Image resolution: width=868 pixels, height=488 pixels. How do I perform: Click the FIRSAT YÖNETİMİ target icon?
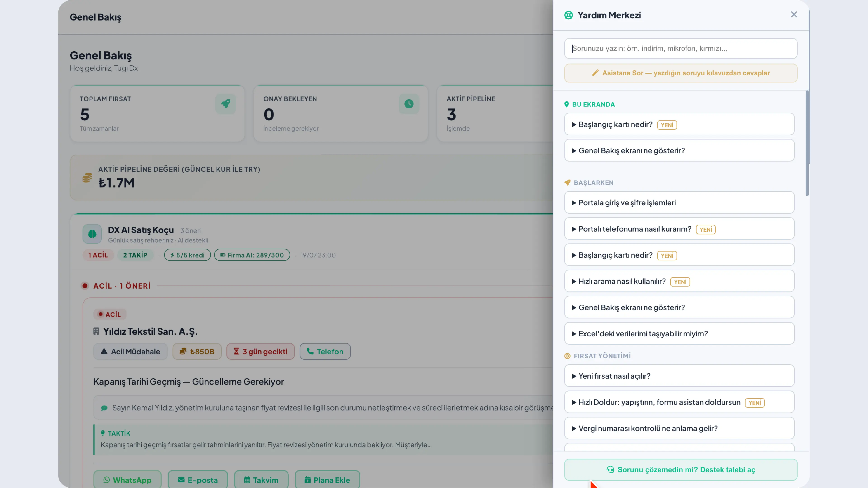click(567, 356)
